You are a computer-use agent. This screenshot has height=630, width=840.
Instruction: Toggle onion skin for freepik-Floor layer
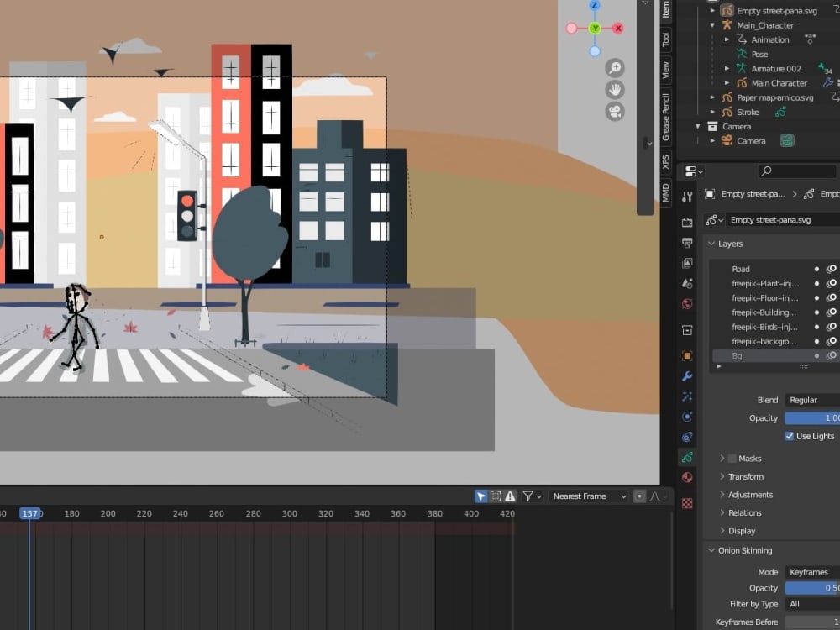[832, 298]
